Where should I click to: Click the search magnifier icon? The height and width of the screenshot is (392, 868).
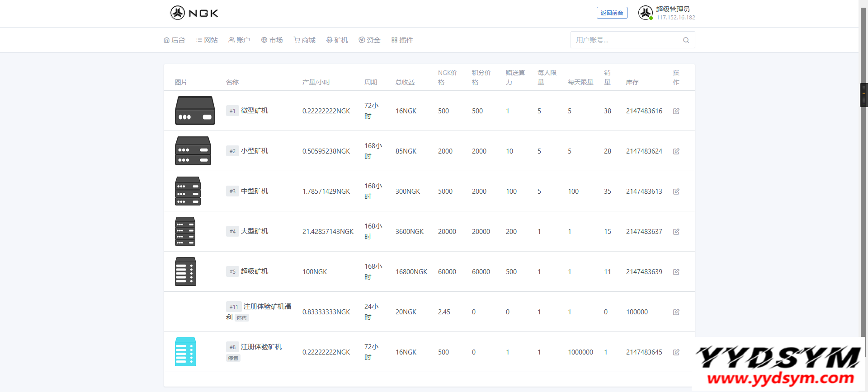pos(686,40)
